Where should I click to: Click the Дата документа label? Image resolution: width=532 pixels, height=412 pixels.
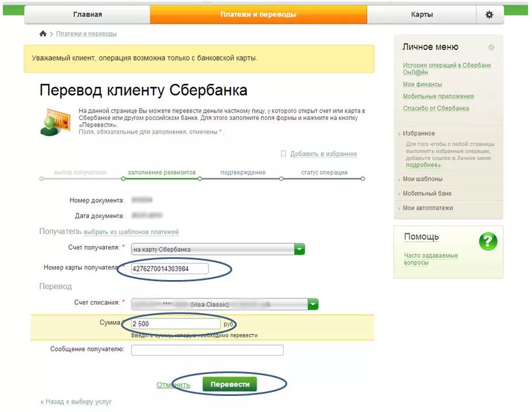coord(99,216)
